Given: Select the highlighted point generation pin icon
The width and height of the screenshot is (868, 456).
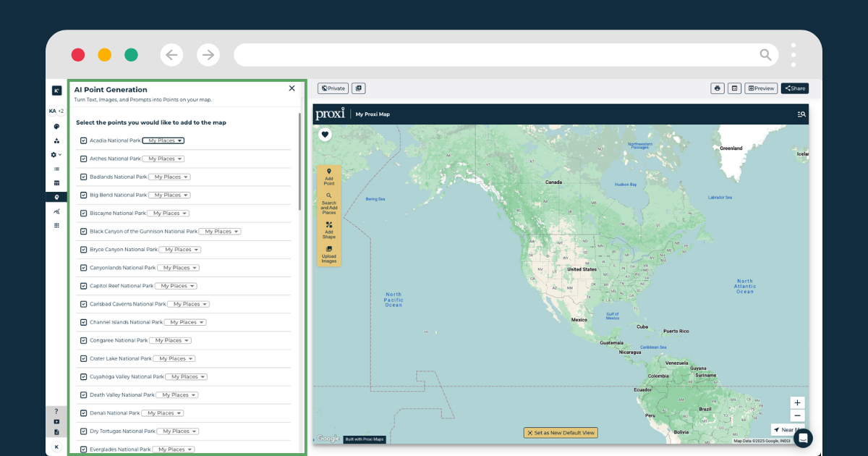Looking at the screenshot, I should click(56, 197).
